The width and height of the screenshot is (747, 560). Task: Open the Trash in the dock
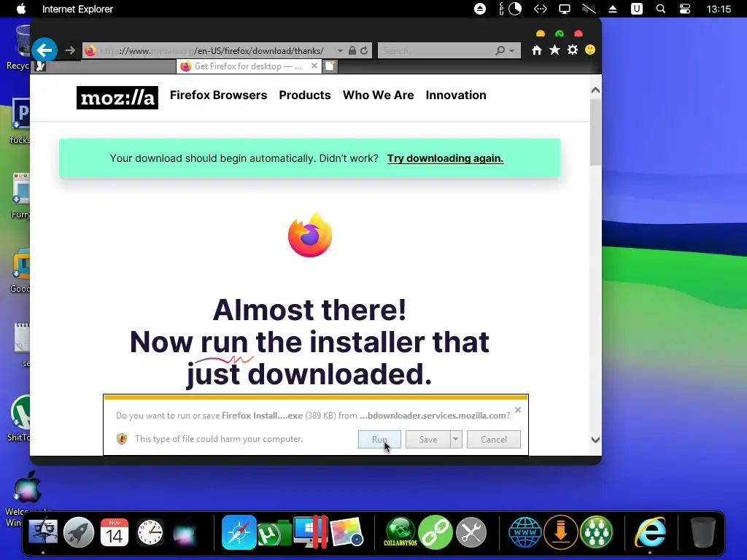(x=703, y=532)
